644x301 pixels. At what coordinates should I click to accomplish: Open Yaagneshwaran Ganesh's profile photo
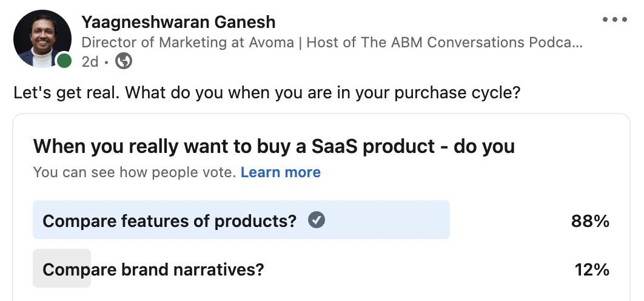(42, 39)
